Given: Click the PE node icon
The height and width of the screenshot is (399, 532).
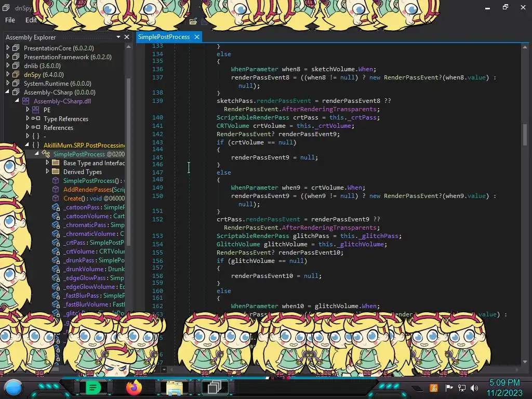Looking at the screenshot, I should click(x=36, y=110).
